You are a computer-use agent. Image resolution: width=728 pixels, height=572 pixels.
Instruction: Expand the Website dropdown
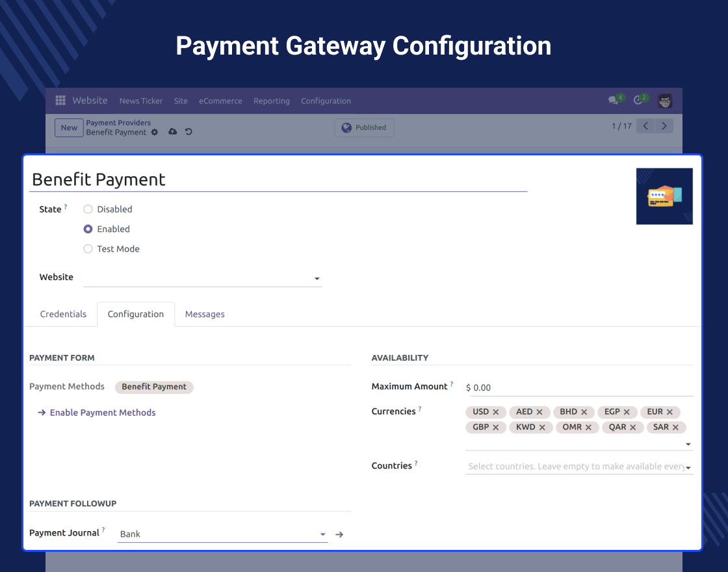click(317, 279)
